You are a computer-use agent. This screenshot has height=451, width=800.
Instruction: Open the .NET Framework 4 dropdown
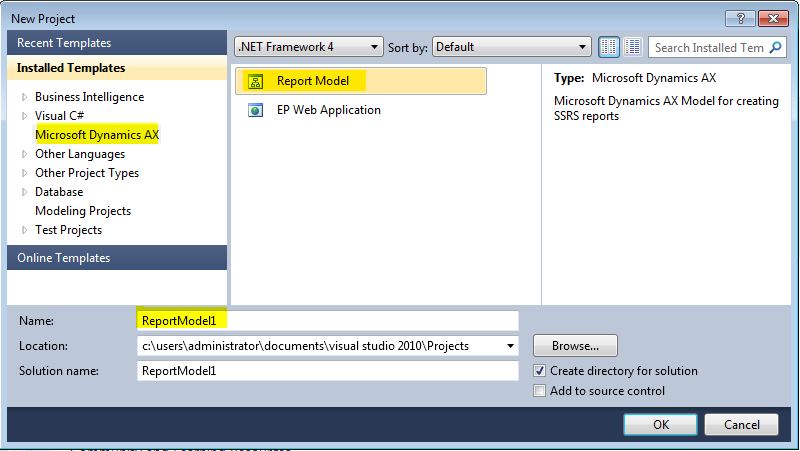tap(309, 47)
